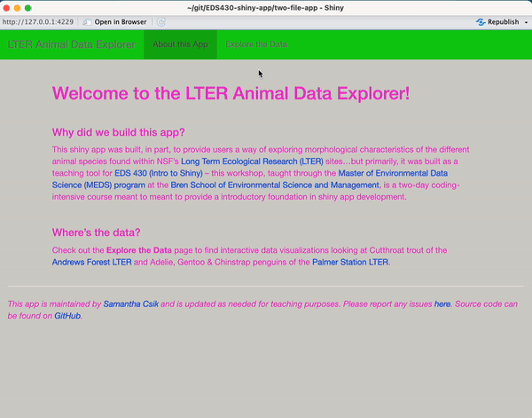Maximize the window with the green button
Screen dimensions: 532x418
tap(28, 8)
